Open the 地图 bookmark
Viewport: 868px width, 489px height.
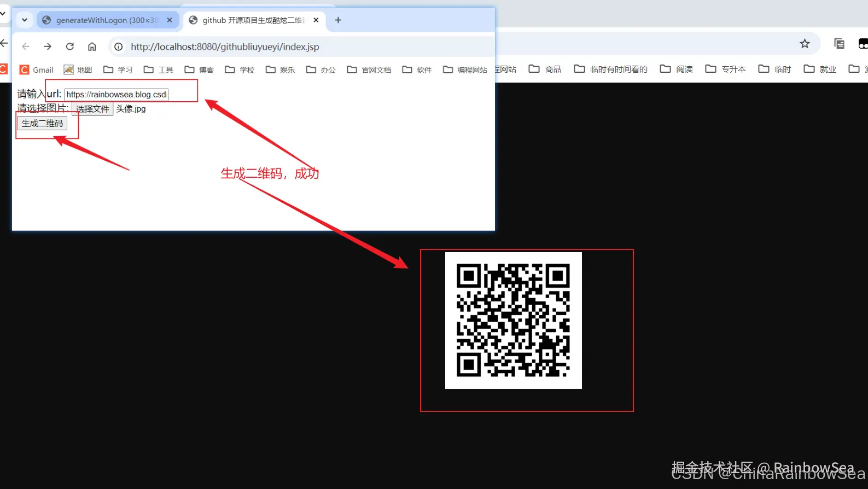tap(78, 69)
